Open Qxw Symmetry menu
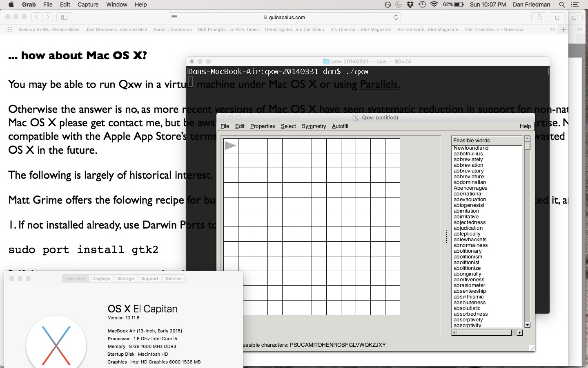This screenshot has height=368, width=588. 314,126
